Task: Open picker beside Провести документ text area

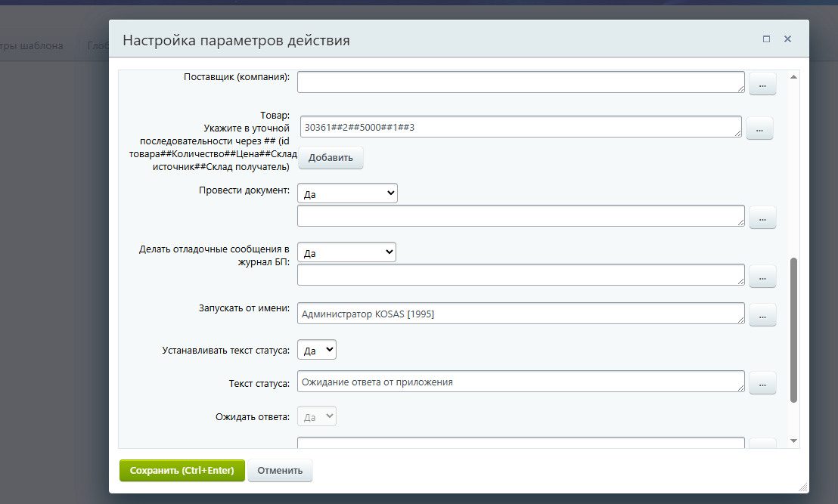Action: point(762,218)
